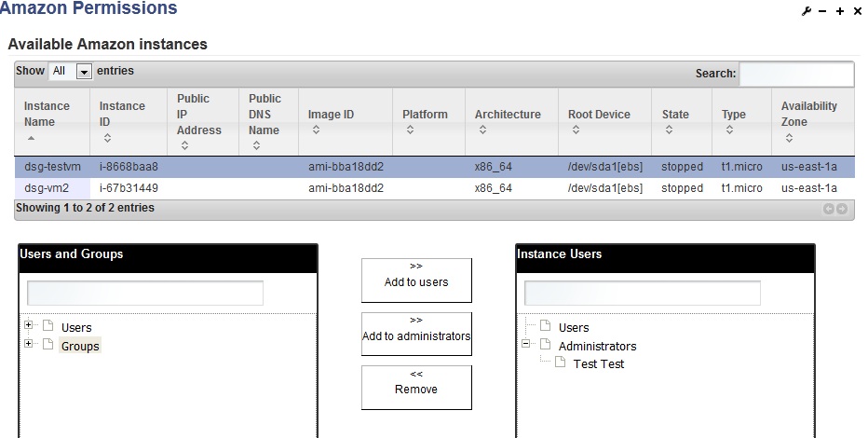This screenshot has width=868, height=438.
Task: Click /dev/sda1[ebs] in dsg-vm2 row
Action: (x=605, y=188)
